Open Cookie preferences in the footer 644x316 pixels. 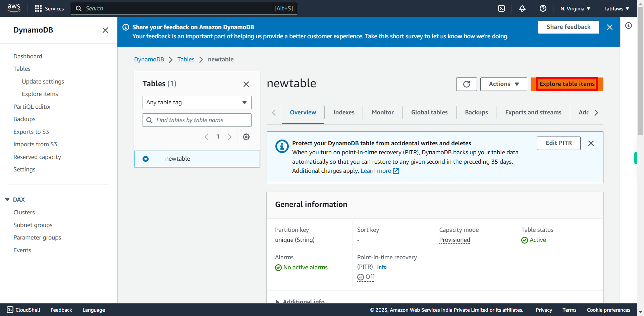pos(608,310)
